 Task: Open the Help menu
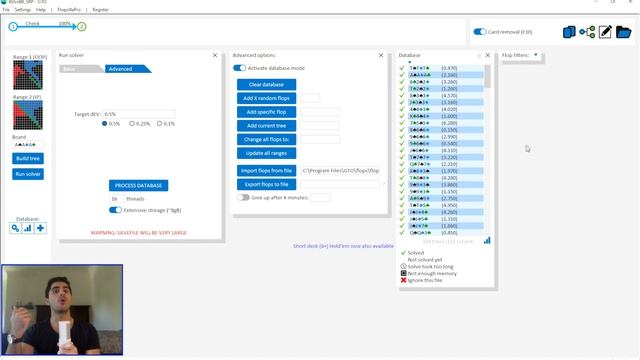pyautogui.click(x=41, y=9)
